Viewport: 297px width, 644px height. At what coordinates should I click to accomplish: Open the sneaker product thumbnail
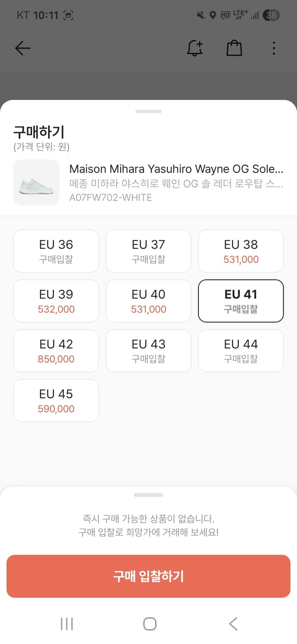click(x=36, y=182)
